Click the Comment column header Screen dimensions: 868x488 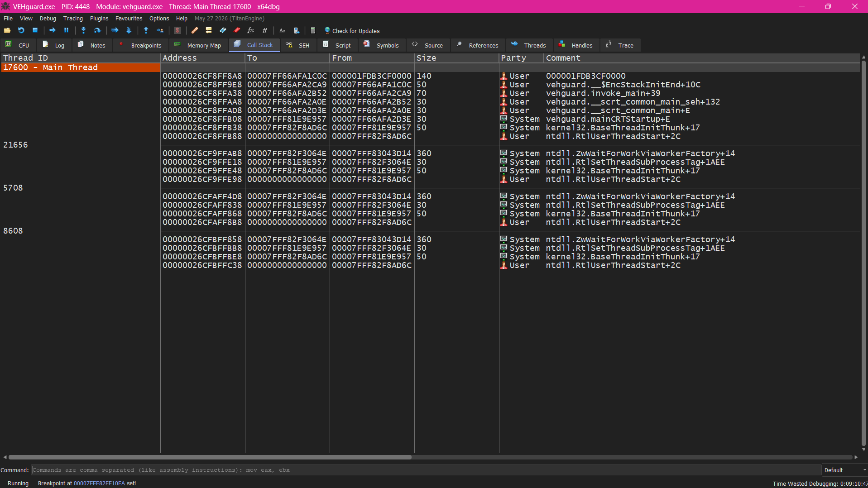[x=701, y=58]
